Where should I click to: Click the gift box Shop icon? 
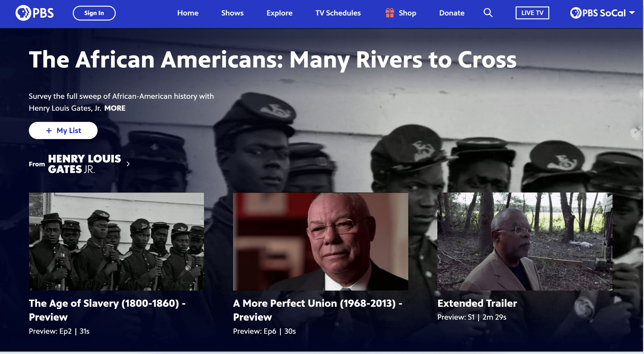[x=389, y=13]
